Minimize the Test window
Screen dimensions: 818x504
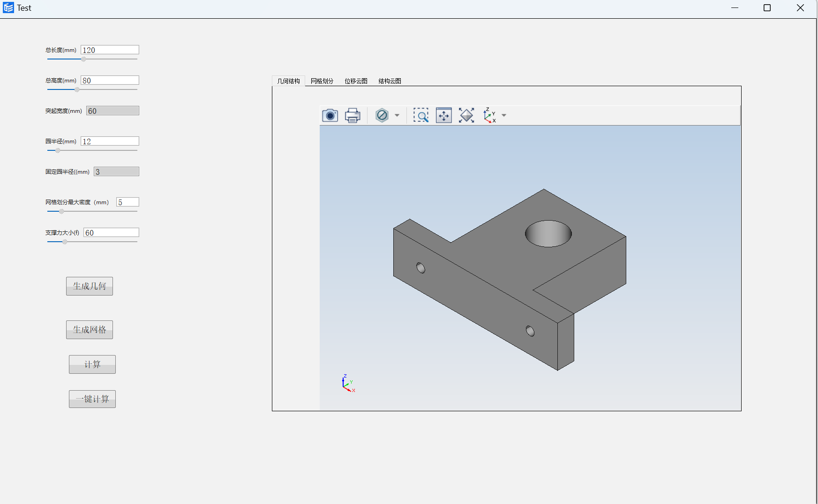735,8
